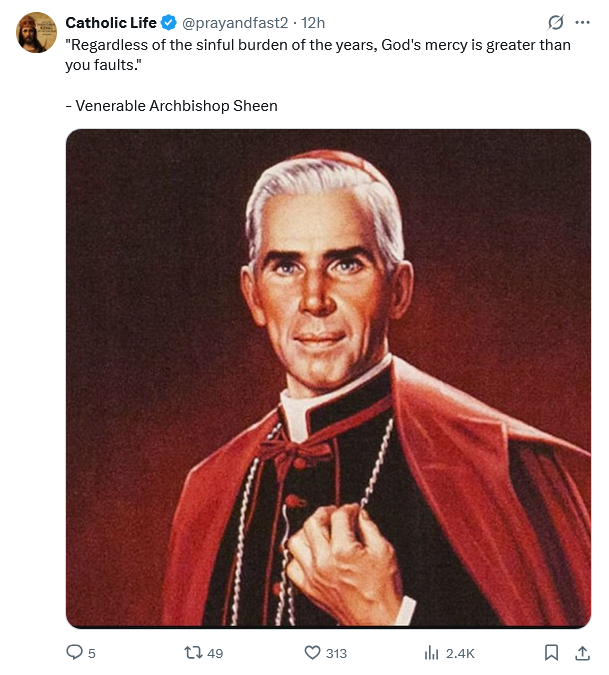Click the Catholic Life display name
The height and width of the screenshot is (675, 609).
coord(110,22)
